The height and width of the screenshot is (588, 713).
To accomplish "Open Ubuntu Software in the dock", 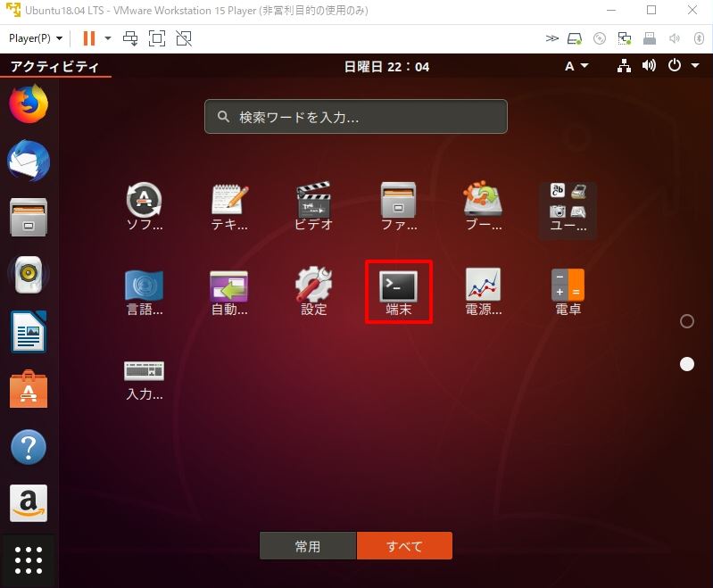I will click(29, 389).
